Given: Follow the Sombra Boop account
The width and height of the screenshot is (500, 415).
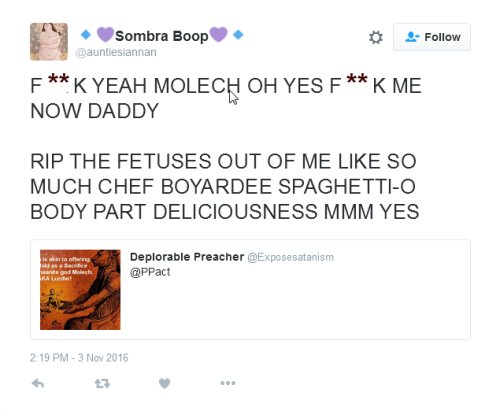Looking at the screenshot, I should tap(432, 37).
